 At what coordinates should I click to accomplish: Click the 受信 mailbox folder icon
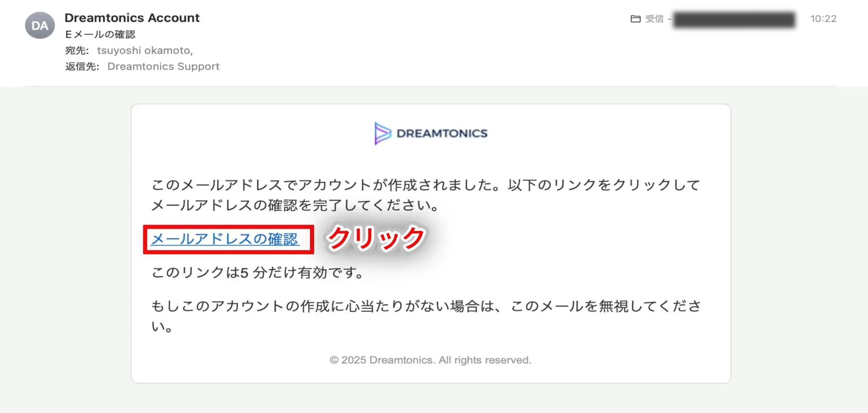(x=635, y=19)
